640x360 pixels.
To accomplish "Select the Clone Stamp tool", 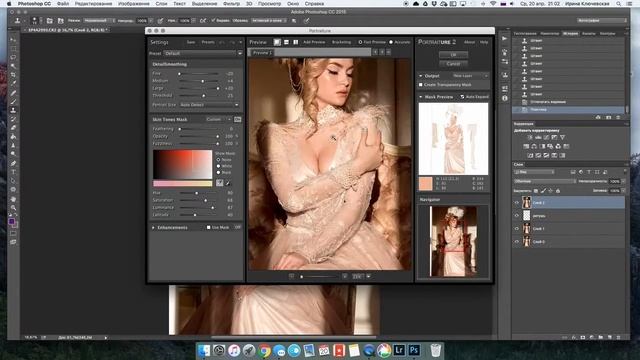I will pos(13,110).
